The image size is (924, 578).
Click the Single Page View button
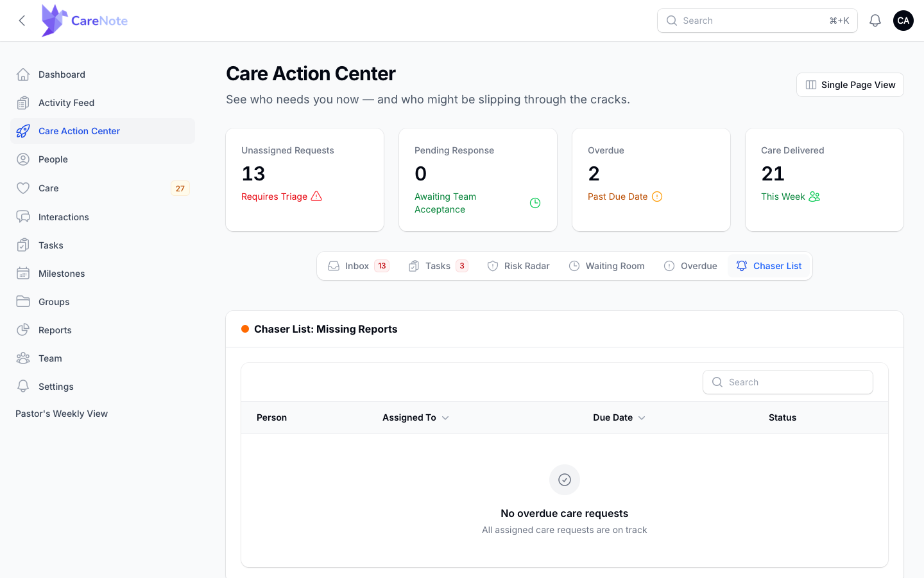click(x=850, y=85)
